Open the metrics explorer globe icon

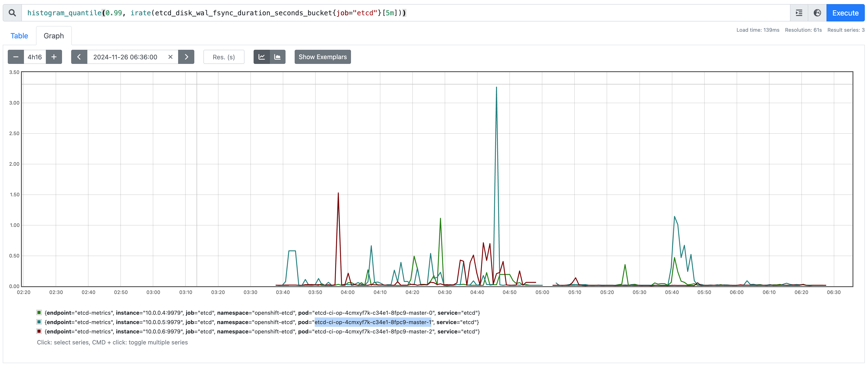click(x=817, y=13)
